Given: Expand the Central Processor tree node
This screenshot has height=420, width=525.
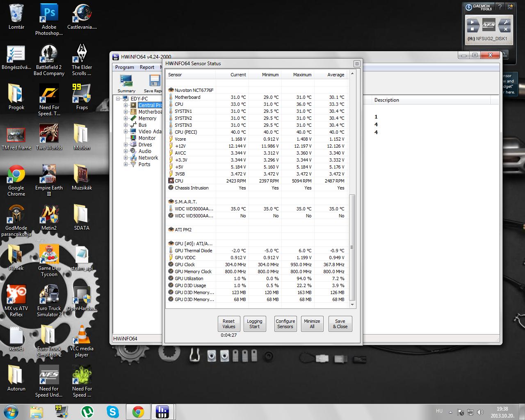Looking at the screenshot, I should [x=126, y=105].
